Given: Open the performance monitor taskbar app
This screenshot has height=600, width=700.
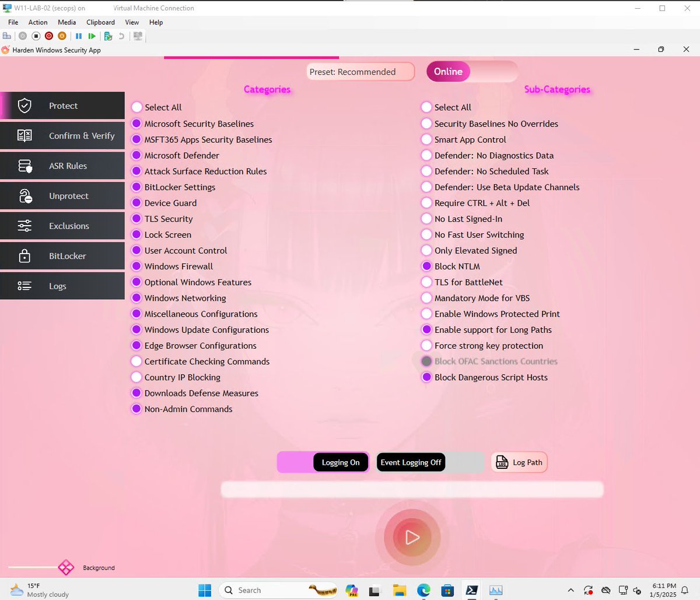Looking at the screenshot, I should click(496, 590).
